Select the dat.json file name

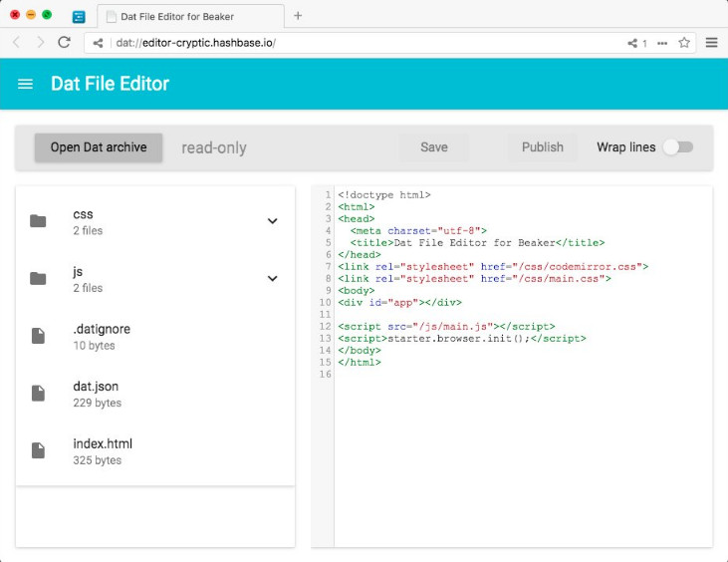(96, 387)
